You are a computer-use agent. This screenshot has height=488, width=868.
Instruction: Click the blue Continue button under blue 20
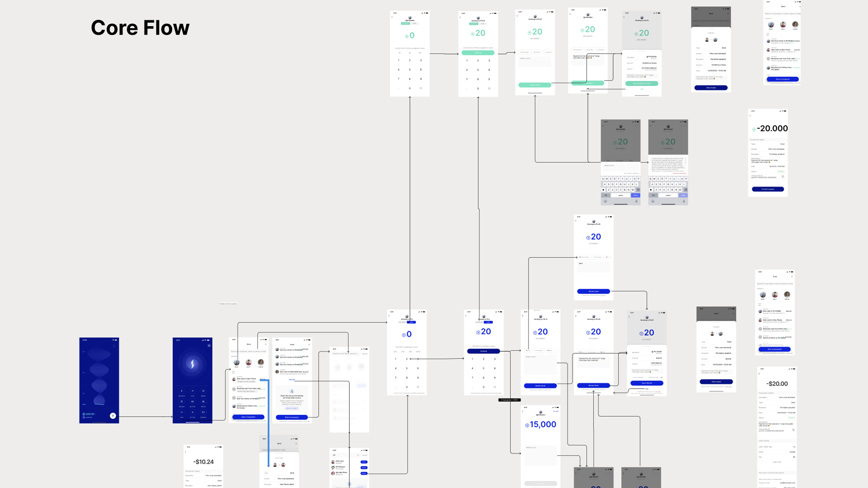[483, 351]
